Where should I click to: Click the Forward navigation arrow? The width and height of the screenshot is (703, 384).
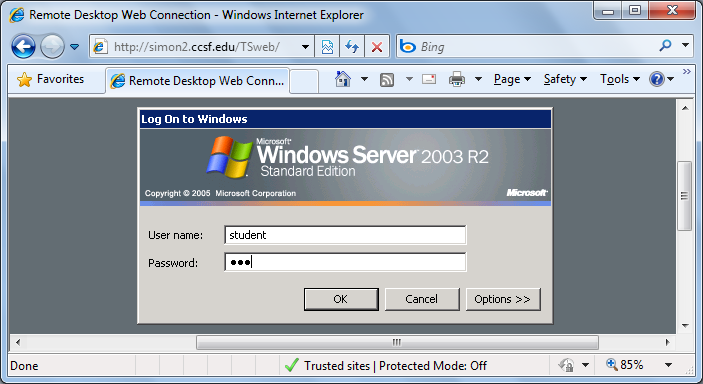click(x=52, y=47)
